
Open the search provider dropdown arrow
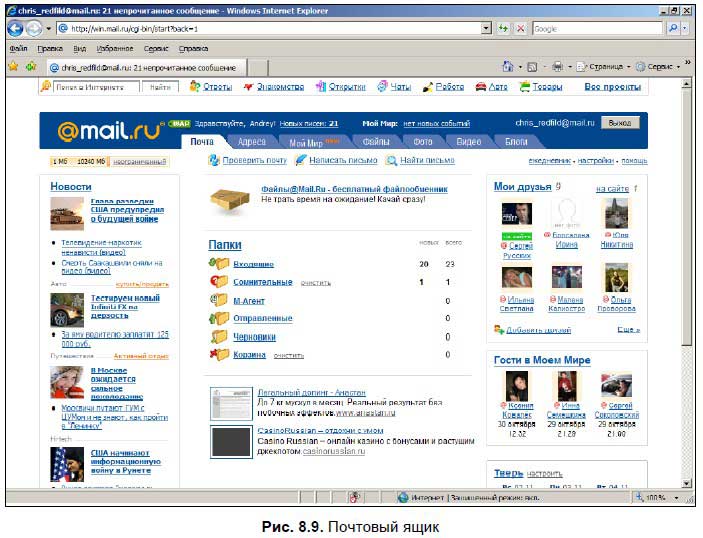click(685, 28)
